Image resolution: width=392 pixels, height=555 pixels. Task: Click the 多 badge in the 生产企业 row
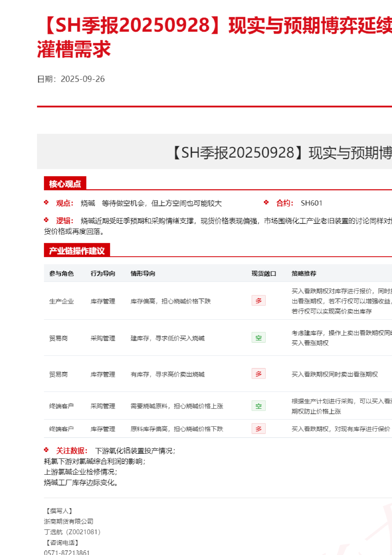(258, 301)
